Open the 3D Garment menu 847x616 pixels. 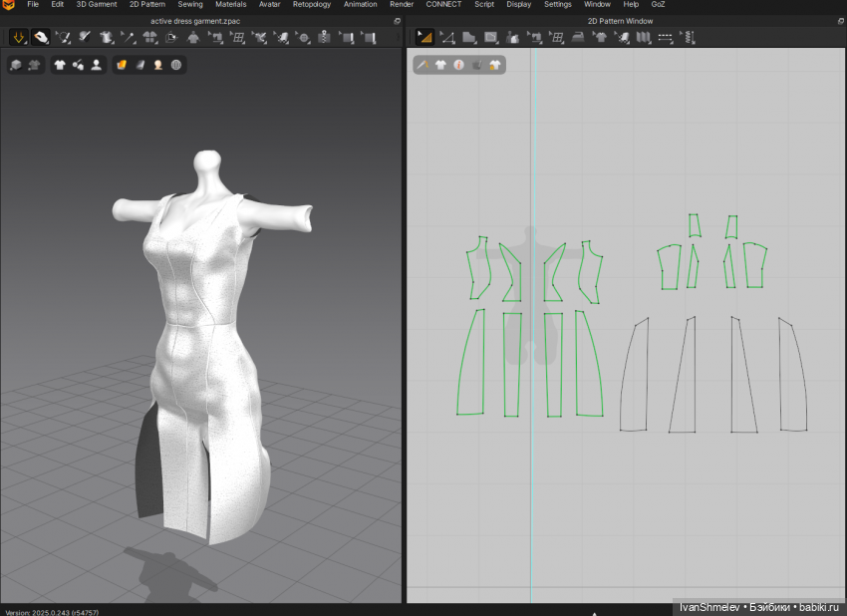pyautogui.click(x=96, y=4)
